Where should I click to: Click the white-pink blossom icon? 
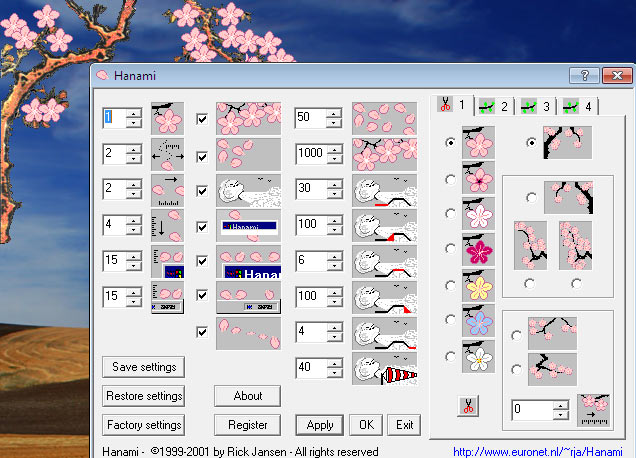(x=479, y=213)
